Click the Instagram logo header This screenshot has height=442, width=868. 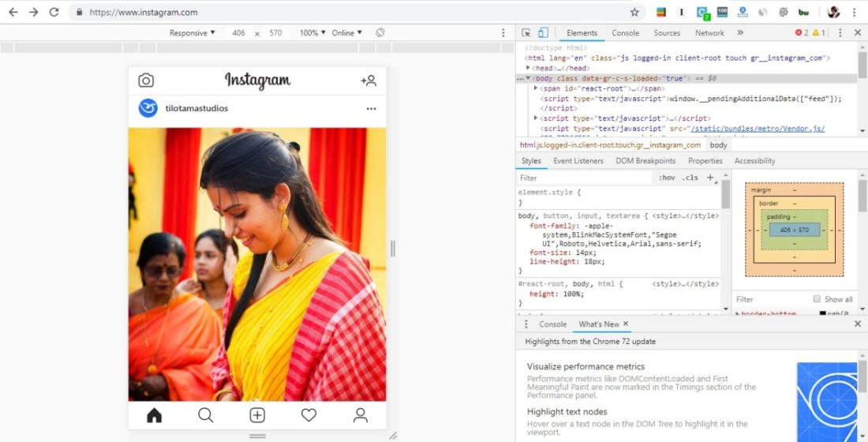(x=257, y=81)
